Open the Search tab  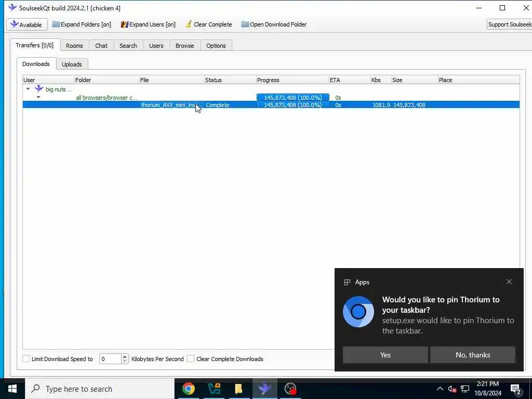click(x=128, y=46)
